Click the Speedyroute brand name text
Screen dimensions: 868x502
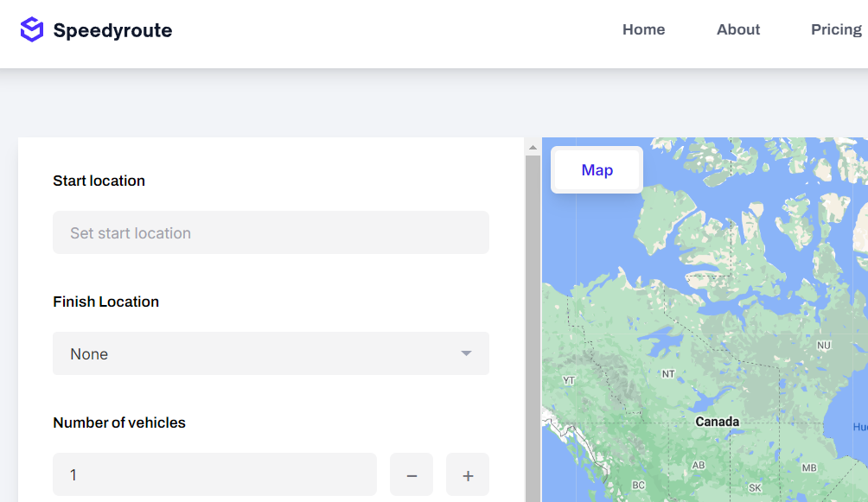click(x=112, y=31)
